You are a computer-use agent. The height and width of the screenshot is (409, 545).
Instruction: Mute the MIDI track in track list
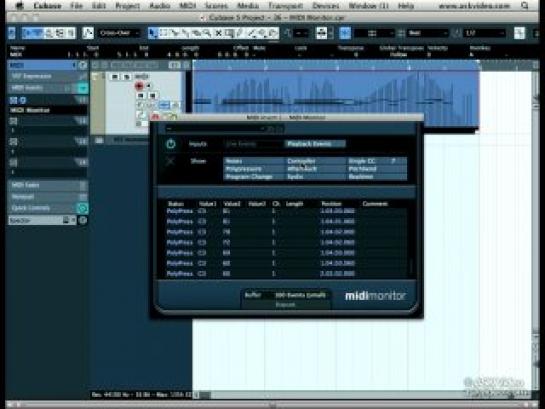click(x=115, y=77)
